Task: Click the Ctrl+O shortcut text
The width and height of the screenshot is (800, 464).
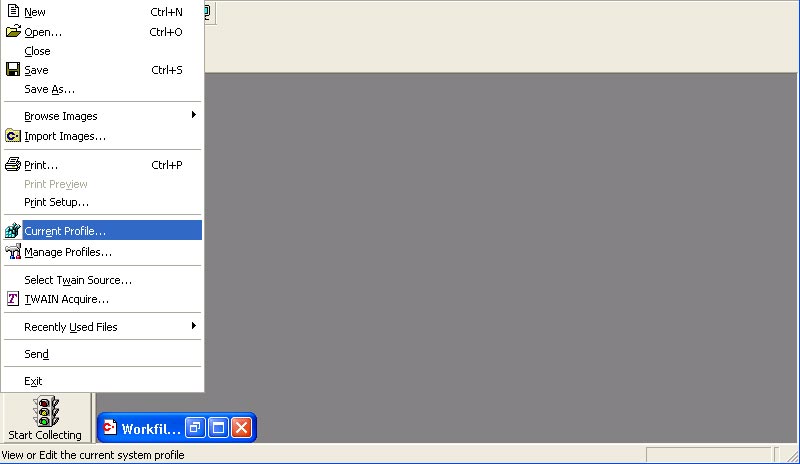Action: point(166,32)
